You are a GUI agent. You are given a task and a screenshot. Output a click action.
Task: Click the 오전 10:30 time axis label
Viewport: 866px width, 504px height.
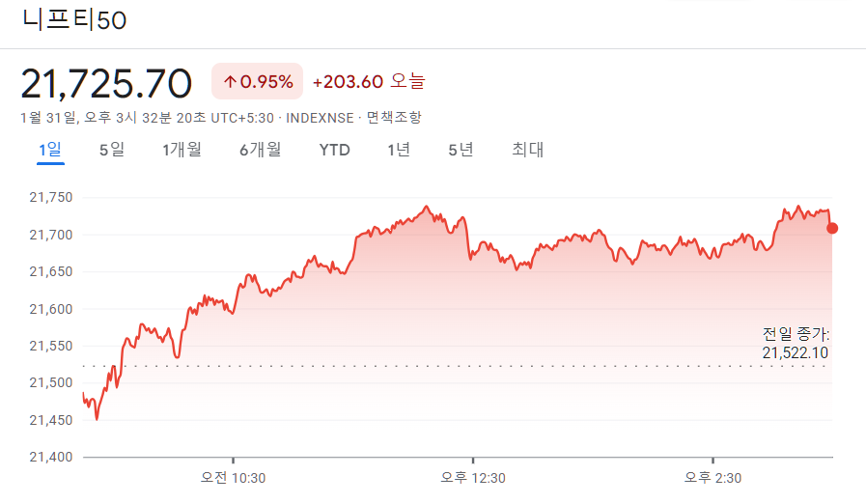point(233,478)
